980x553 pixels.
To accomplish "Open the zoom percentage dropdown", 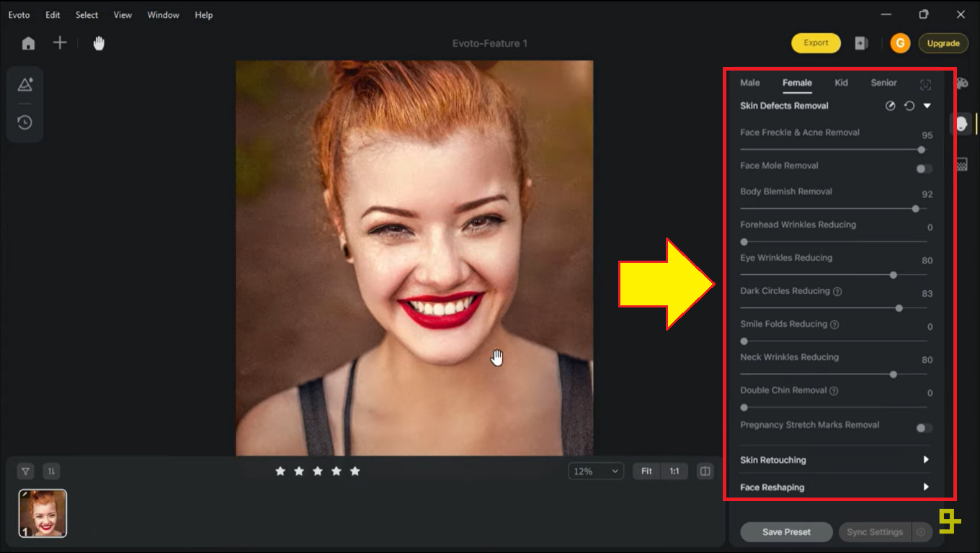I will click(x=595, y=471).
